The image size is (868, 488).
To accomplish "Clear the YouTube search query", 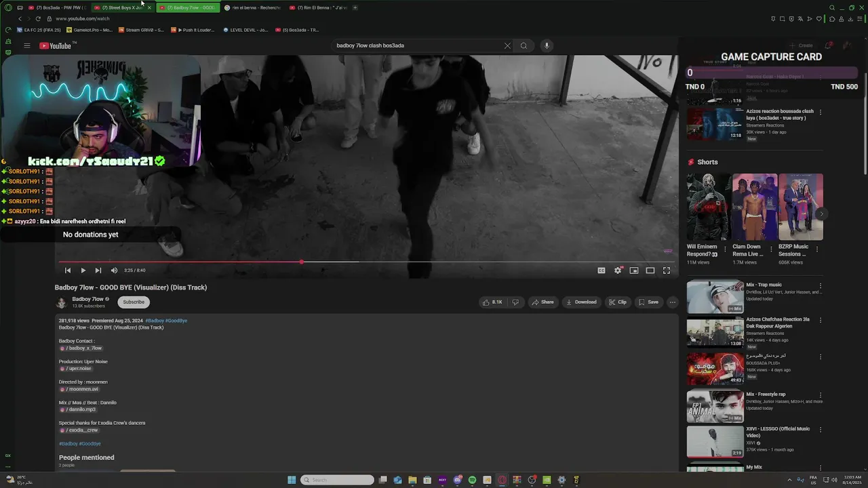I will (x=507, y=45).
